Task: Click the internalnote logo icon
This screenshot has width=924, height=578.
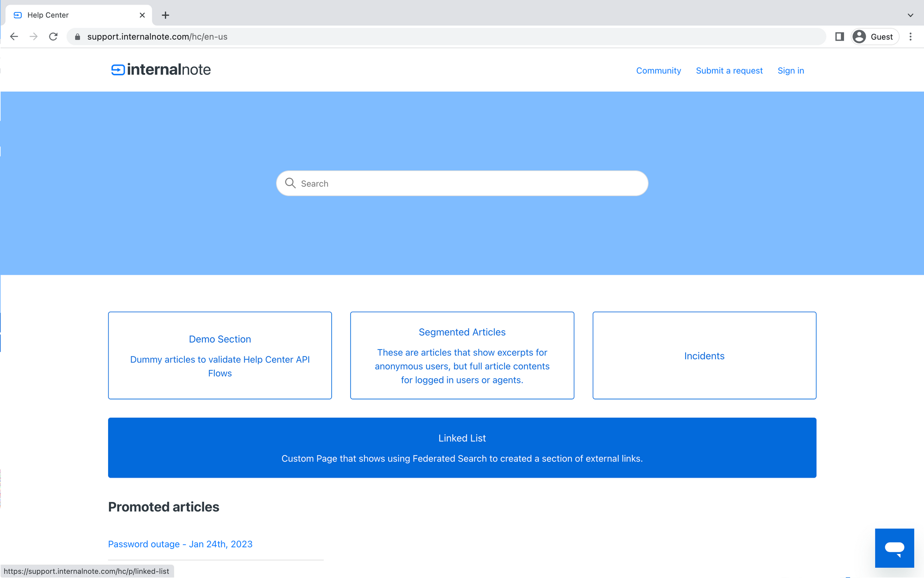Action: coord(118,70)
